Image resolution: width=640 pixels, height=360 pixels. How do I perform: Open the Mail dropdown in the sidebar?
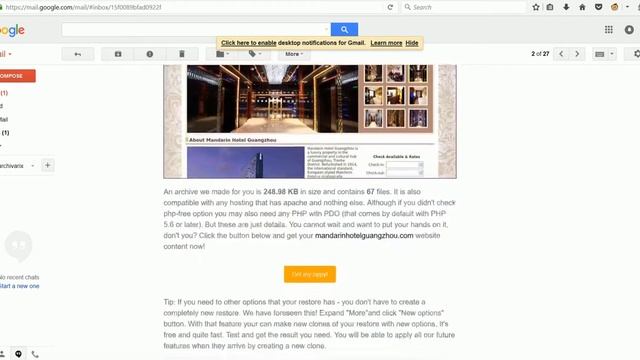(6, 54)
